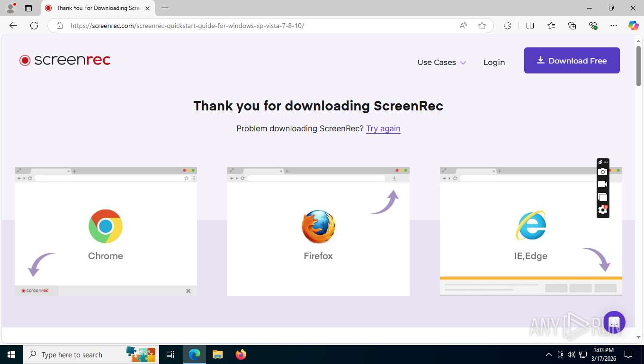Open tab actions menu icon

(x=28, y=8)
